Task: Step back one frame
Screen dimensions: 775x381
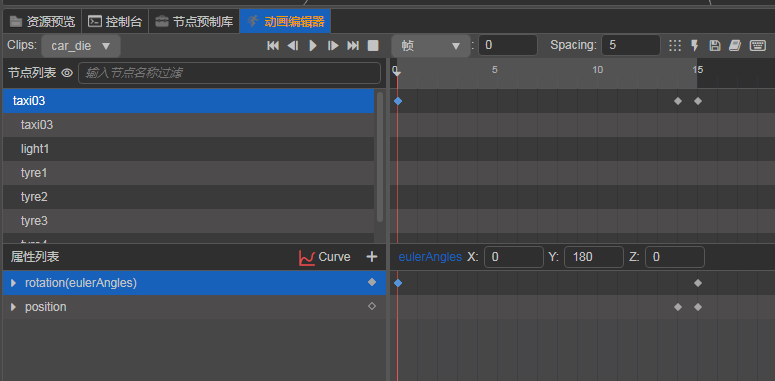Action: [293, 45]
